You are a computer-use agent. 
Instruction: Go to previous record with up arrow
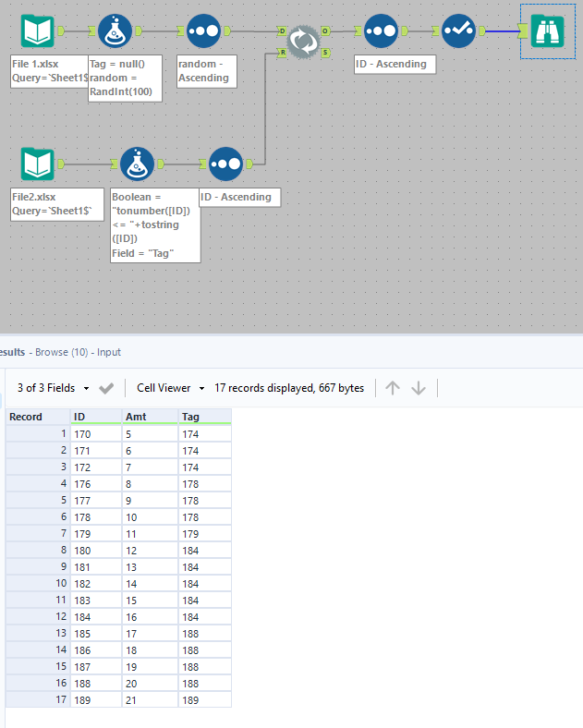click(393, 388)
